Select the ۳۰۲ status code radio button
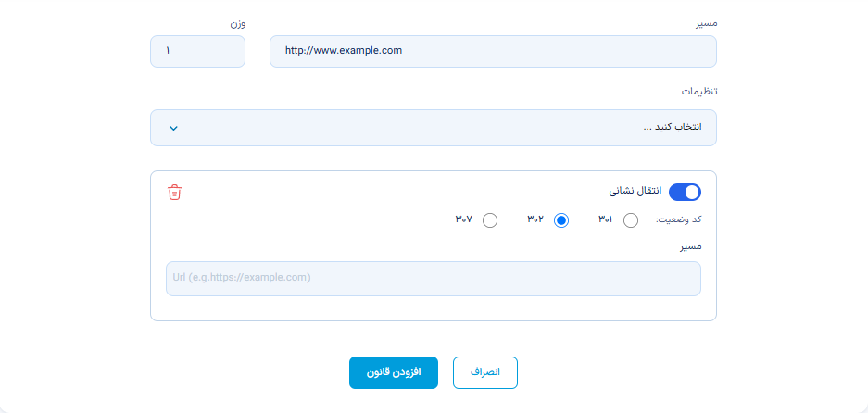Screen dimensions: 868x413 point(561,221)
